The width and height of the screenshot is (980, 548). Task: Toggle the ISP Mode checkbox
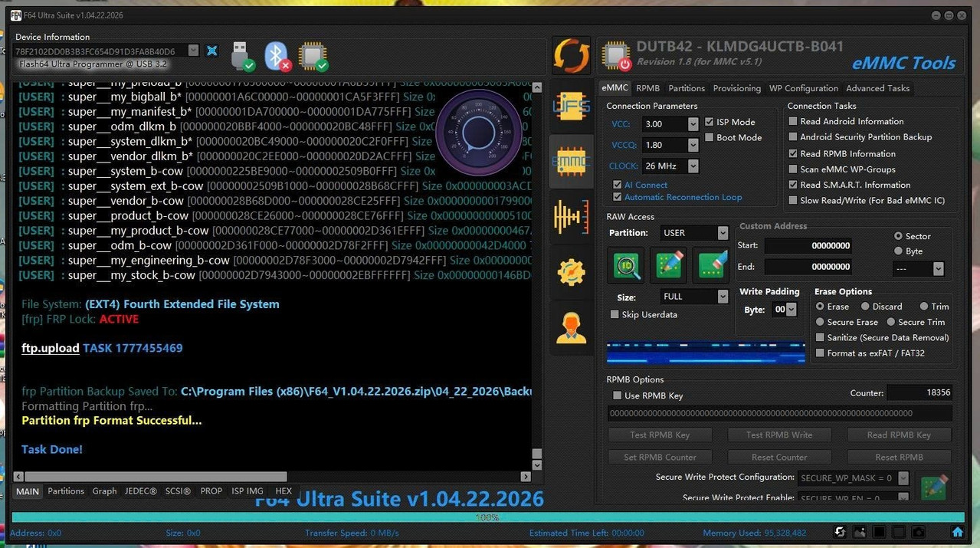coord(710,122)
